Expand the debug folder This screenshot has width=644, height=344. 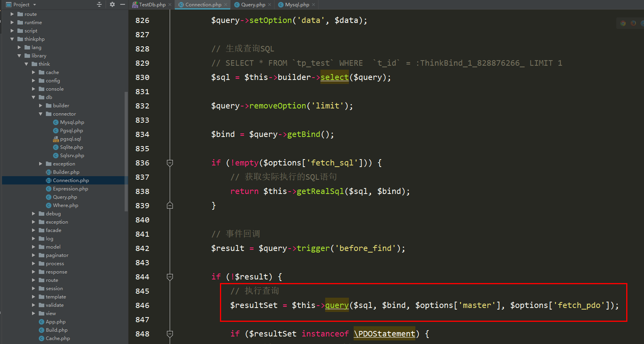(x=33, y=214)
